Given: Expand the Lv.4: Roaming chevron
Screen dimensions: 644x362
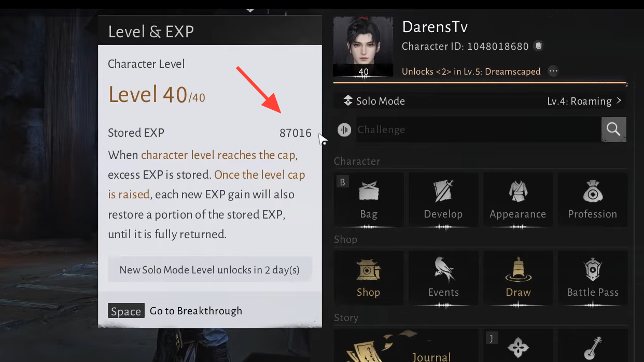Looking at the screenshot, I should click(x=619, y=101).
